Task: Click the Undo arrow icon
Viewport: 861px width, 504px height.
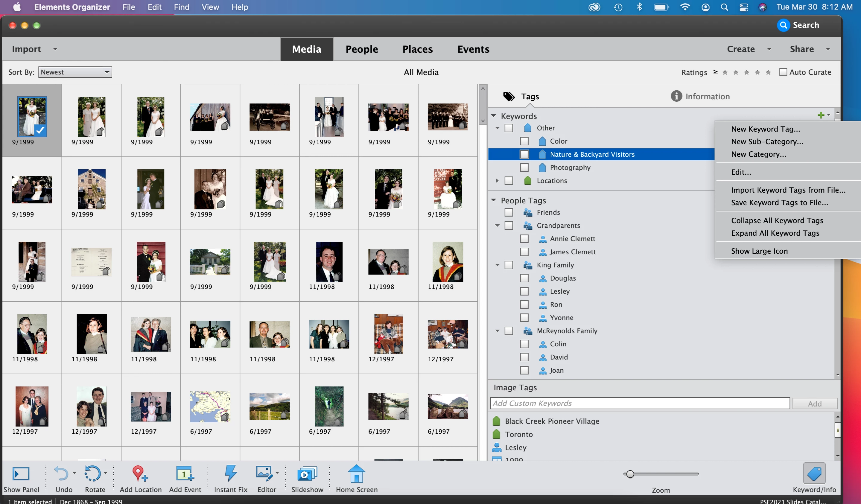Action: (62, 473)
